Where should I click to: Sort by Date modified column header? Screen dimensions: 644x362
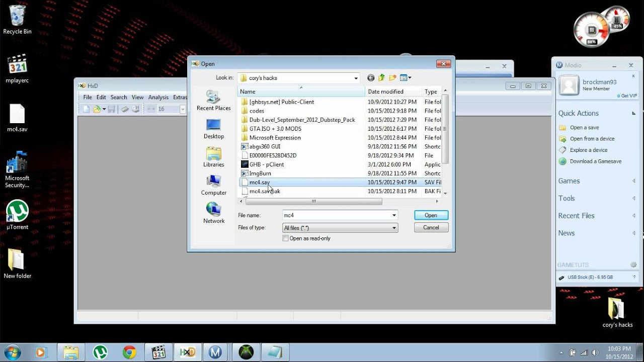pos(393,92)
